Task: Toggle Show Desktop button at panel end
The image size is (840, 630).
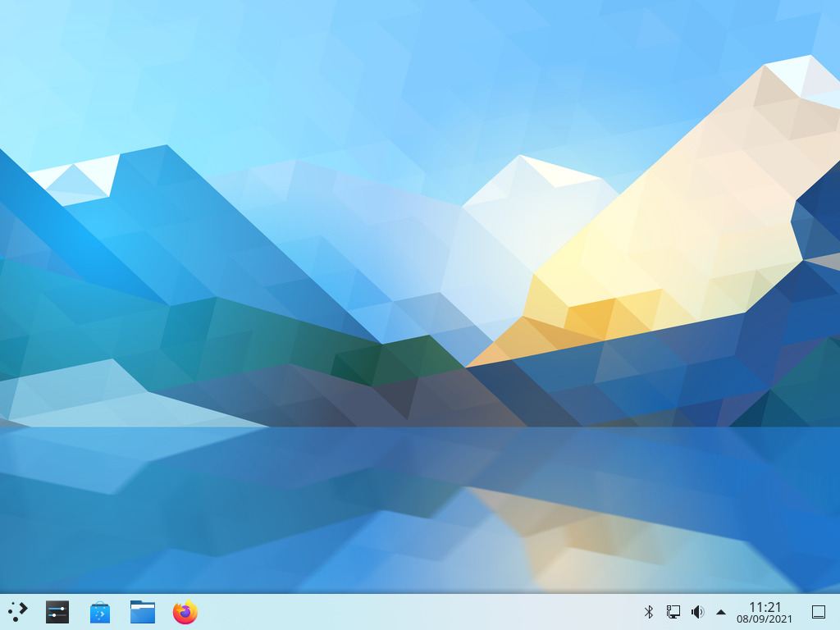Action: tap(819, 612)
